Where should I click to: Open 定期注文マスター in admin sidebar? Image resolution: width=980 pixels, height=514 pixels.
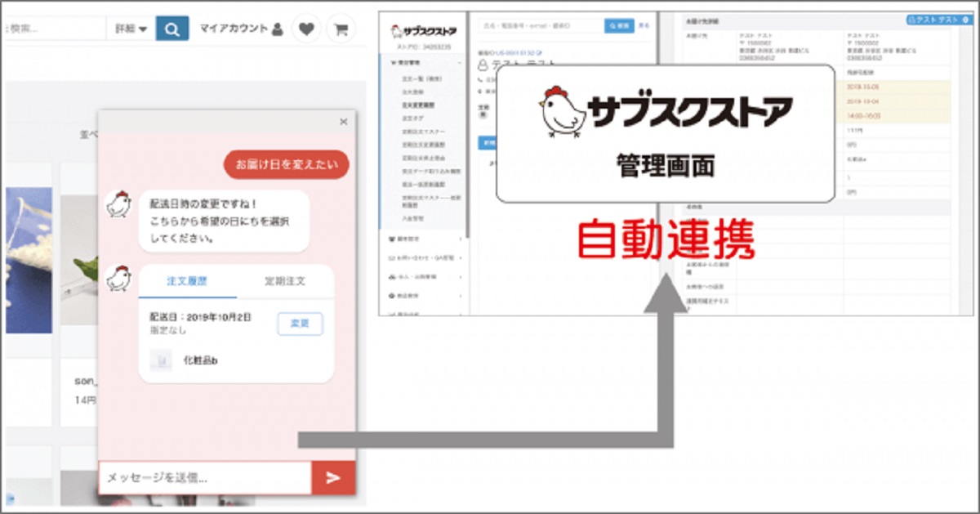pyautogui.click(x=424, y=132)
